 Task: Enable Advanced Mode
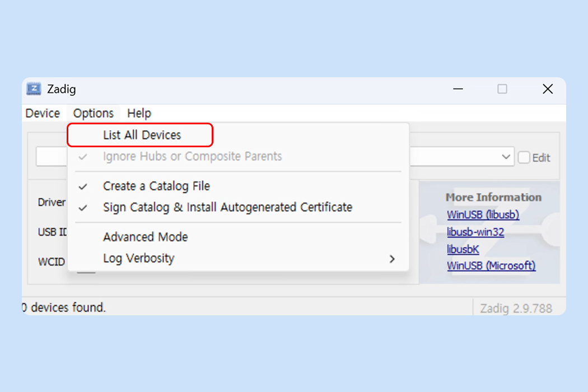pyautogui.click(x=238, y=237)
